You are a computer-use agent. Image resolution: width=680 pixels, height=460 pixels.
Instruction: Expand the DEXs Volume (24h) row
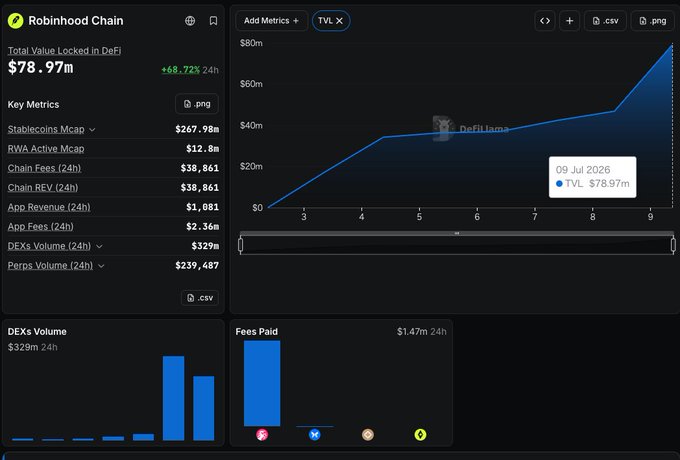[99, 246]
